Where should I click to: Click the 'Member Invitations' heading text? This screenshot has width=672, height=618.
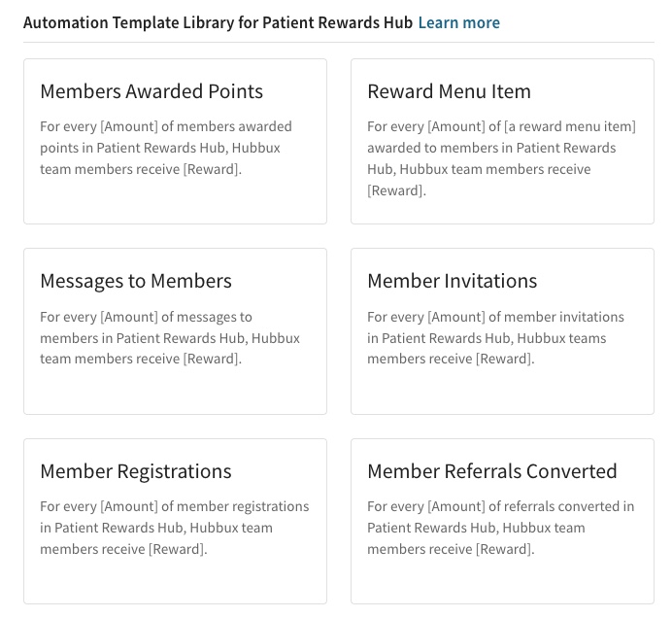[x=452, y=282]
